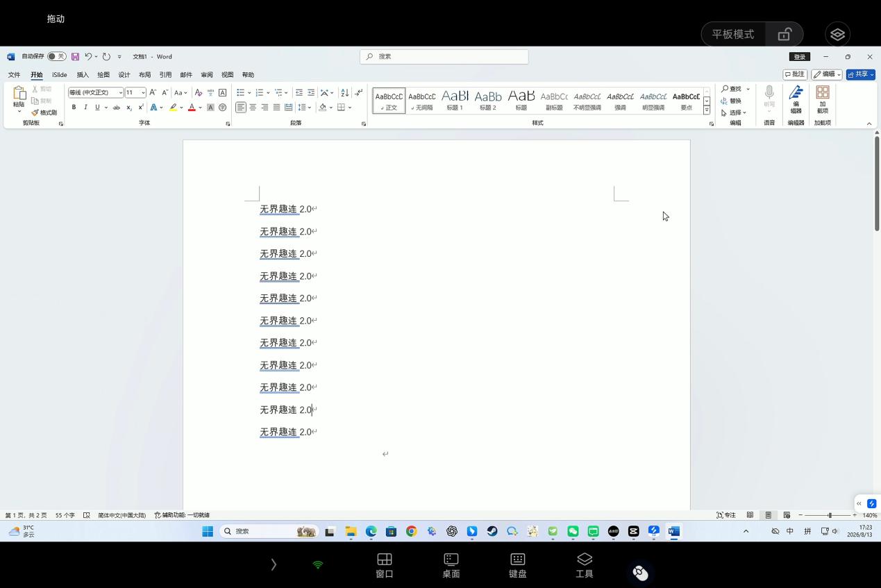Click the vertical document scrollbar
Screen dimensions: 881x588
[x=877, y=184]
